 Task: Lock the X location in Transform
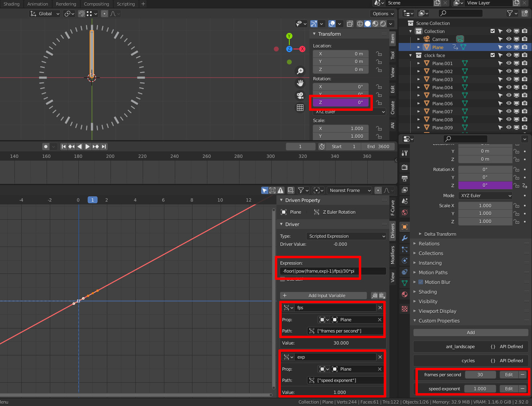point(379,54)
